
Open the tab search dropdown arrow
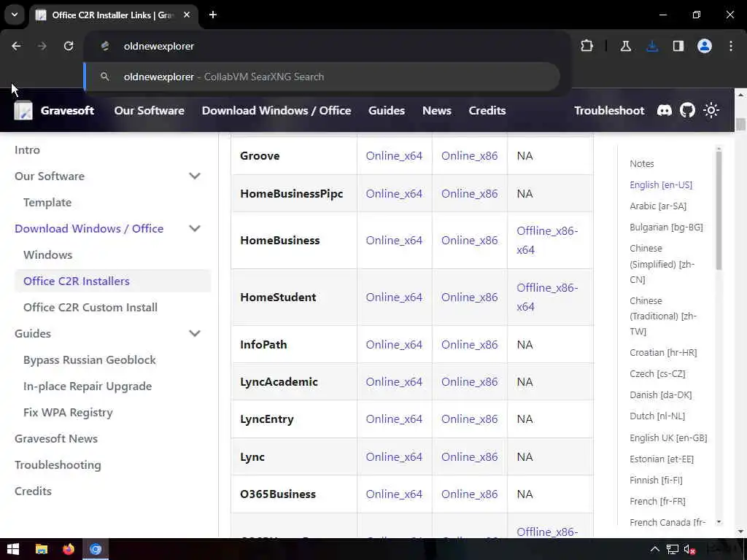[15, 15]
